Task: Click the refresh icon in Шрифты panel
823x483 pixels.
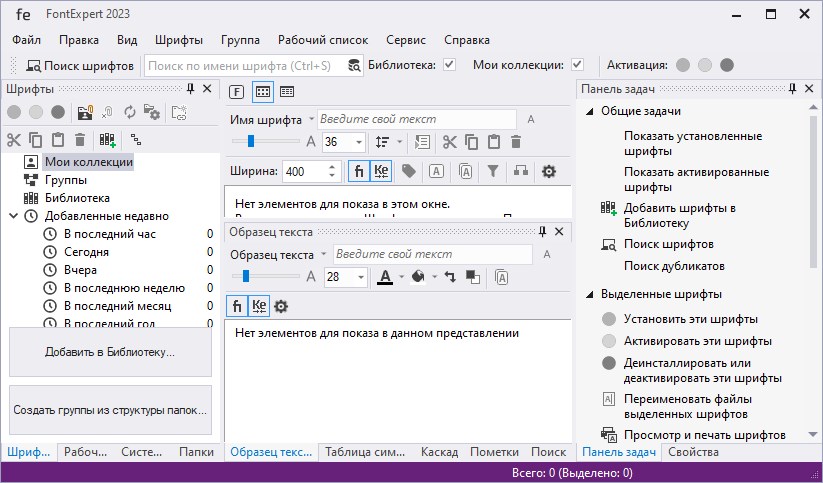Action: pyautogui.click(x=129, y=112)
